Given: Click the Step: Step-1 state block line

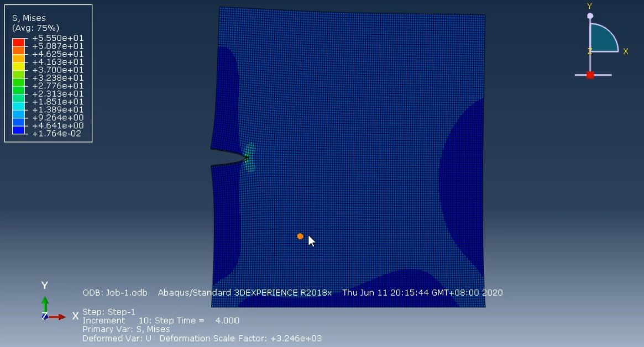Looking at the screenshot, I should pyautogui.click(x=109, y=312).
